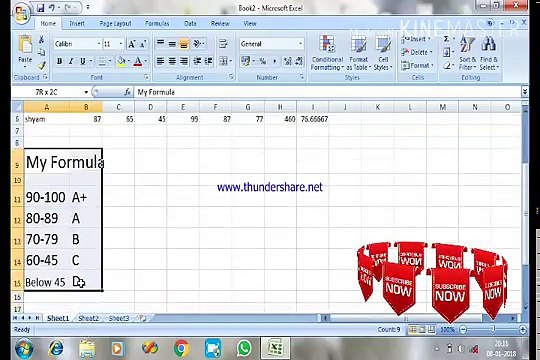Image resolution: width=540 pixels, height=360 pixels.
Task: Toggle Italic formatting
Action: 71,61
